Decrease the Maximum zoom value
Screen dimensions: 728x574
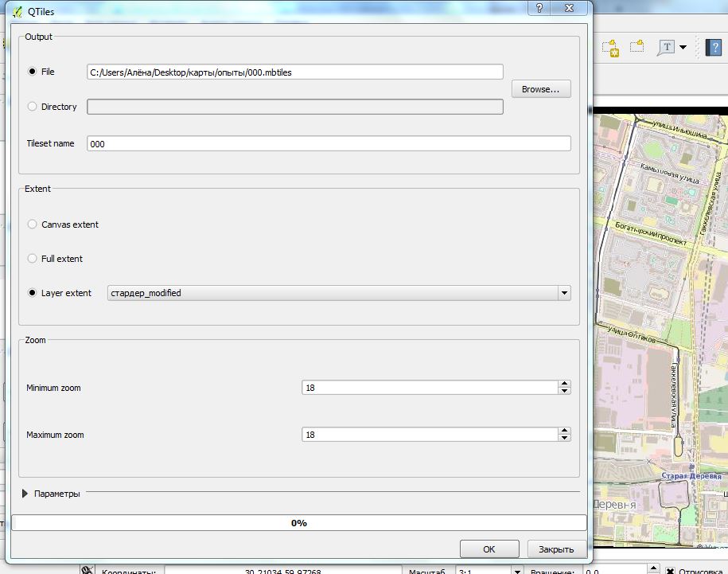564,438
